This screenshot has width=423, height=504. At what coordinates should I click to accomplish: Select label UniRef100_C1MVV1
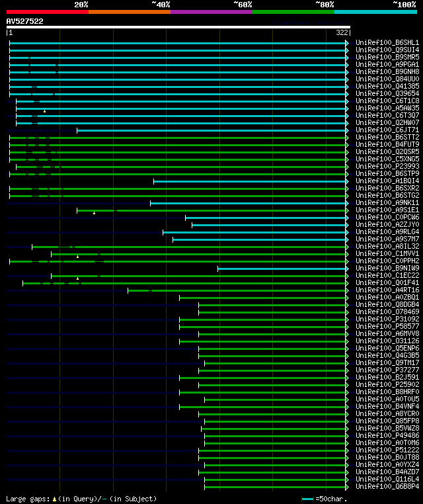pos(387,253)
